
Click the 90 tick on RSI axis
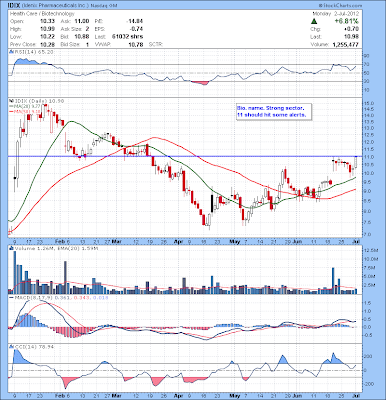pos(366,56)
